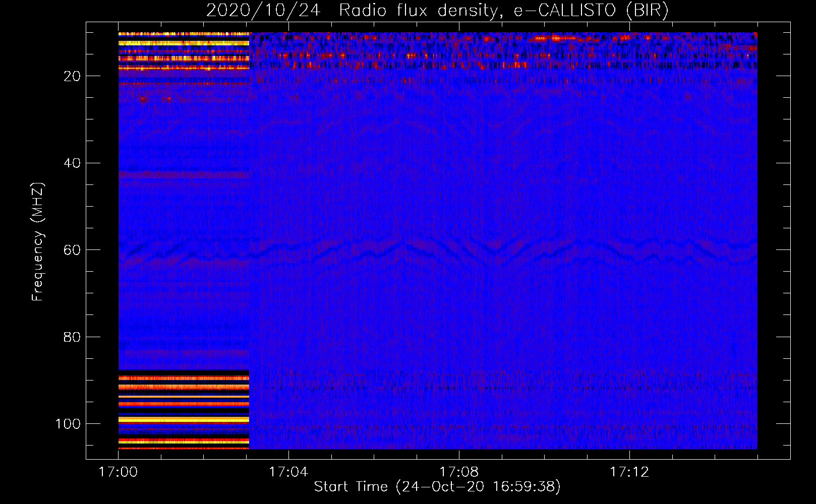Click the 17:08 time tick label
Screen dimensions: 816x504
459,472
